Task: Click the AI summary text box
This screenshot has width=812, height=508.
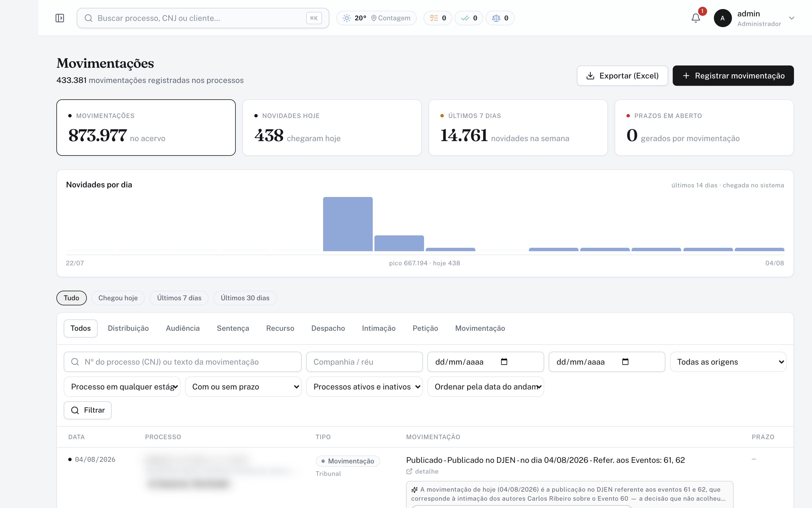Action: click(570, 494)
